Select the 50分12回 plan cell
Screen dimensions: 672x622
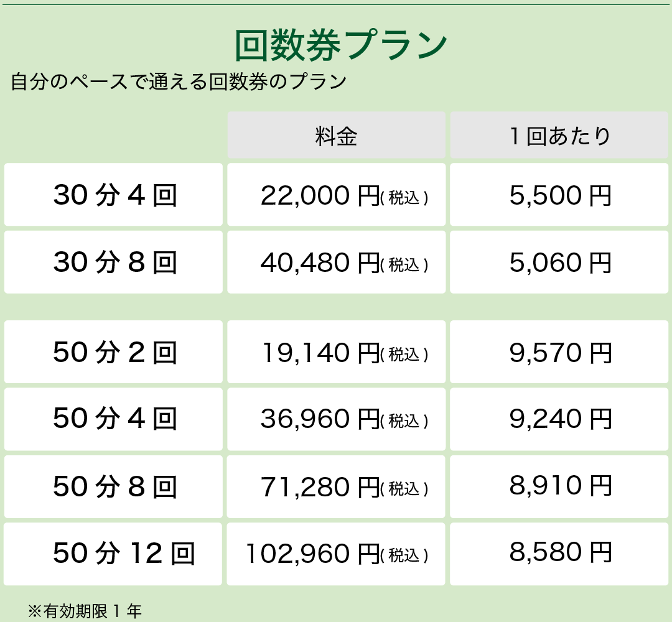[114, 554]
